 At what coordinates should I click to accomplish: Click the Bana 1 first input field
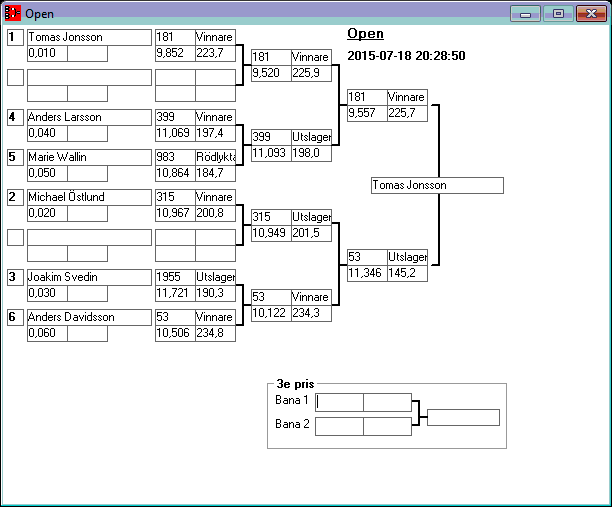tap(339, 402)
